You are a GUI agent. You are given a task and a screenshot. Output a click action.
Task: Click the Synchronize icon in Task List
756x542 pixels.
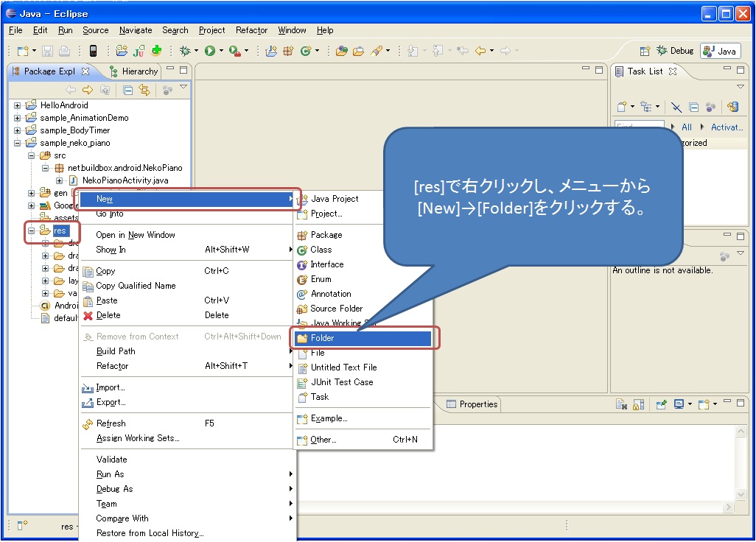click(x=733, y=107)
